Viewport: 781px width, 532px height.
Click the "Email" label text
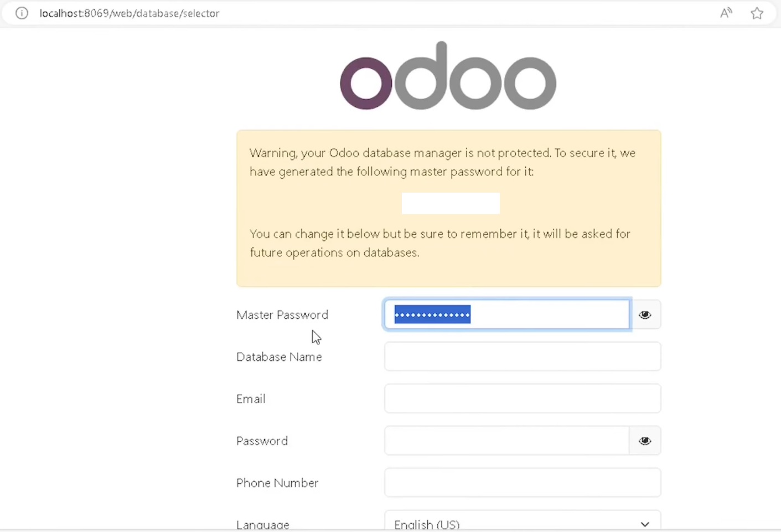point(251,399)
